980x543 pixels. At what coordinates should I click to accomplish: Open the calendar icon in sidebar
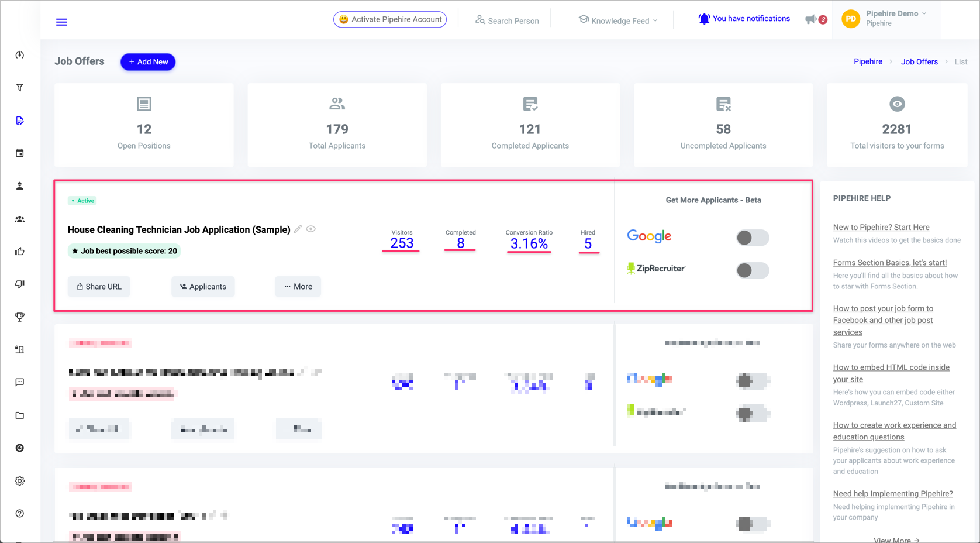coord(19,153)
